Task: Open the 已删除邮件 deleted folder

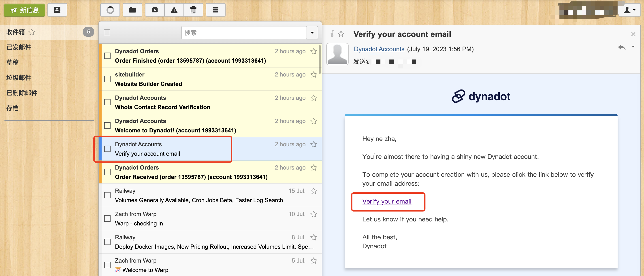Action: pyautogui.click(x=22, y=93)
